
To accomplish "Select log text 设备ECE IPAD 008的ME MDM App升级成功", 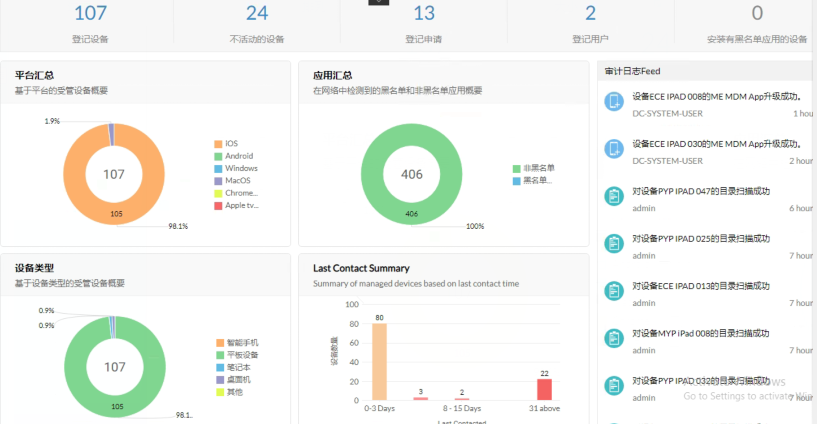I will coord(716,96).
